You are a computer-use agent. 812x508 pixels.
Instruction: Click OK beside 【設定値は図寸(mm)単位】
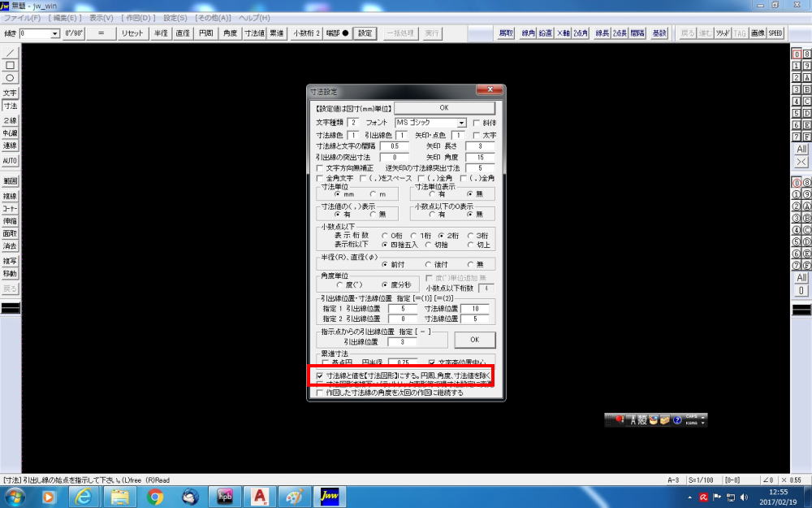pyautogui.click(x=444, y=108)
